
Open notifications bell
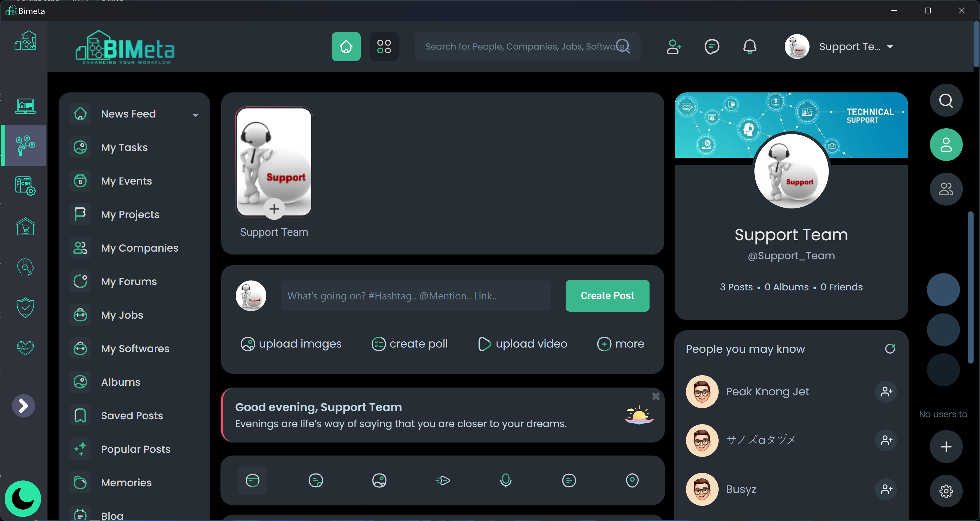749,46
